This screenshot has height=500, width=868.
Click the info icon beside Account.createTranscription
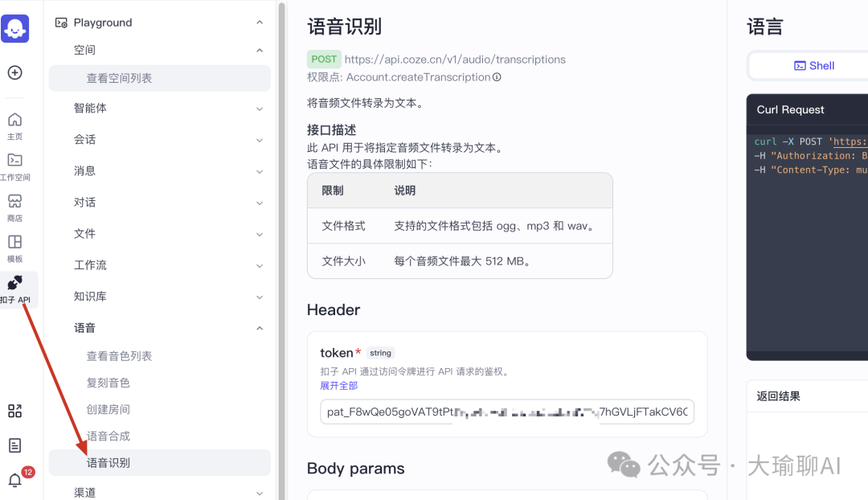point(497,77)
